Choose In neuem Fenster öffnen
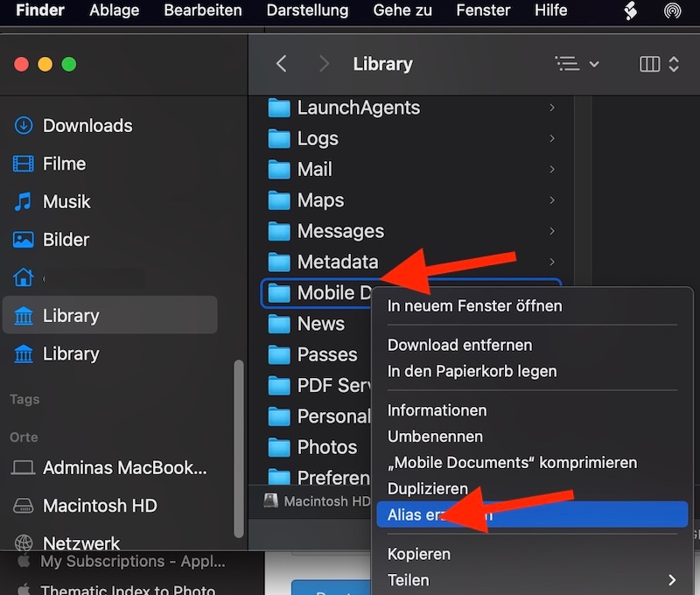The image size is (700, 595). (x=474, y=306)
